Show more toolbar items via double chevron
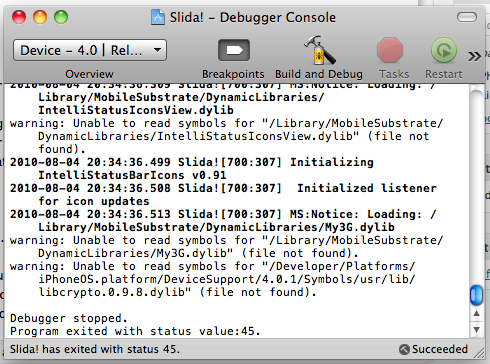The height and width of the screenshot is (364, 490). pyautogui.click(x=474, y=56)
